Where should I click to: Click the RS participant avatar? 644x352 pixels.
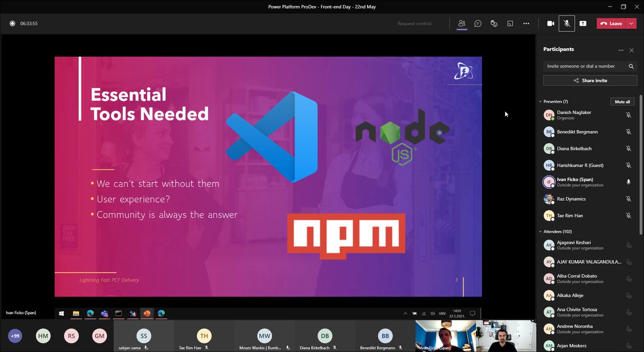[x=71, y=336]
